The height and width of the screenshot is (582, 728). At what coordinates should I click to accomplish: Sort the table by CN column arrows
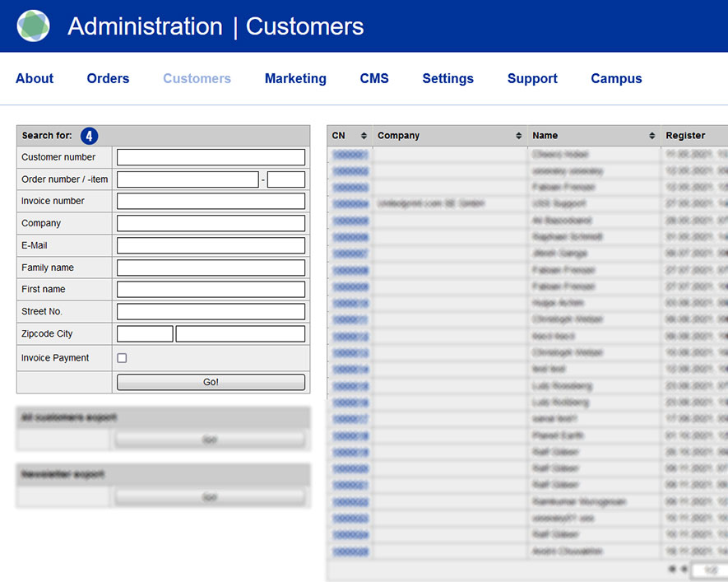click(x=364, y=136)
